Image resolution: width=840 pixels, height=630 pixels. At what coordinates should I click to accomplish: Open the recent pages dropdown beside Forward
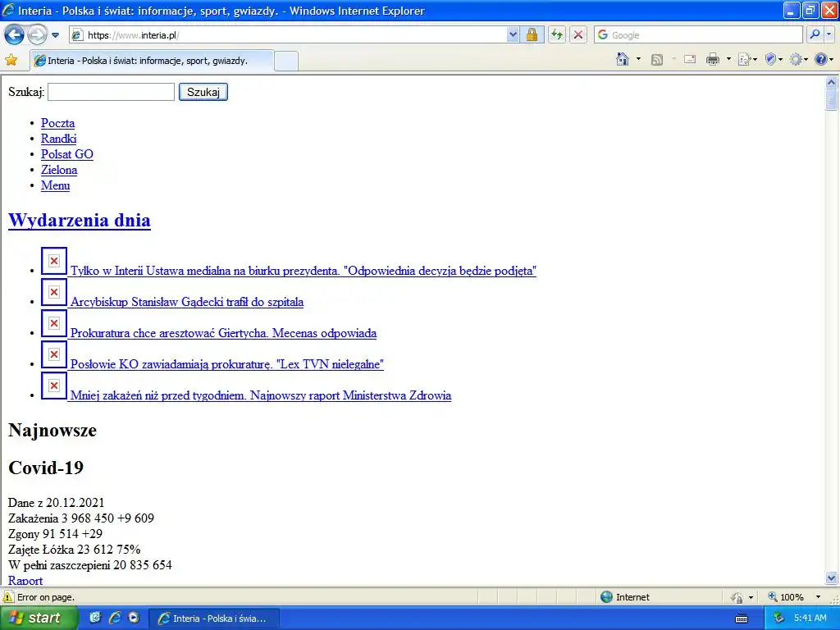pos(55,35)
